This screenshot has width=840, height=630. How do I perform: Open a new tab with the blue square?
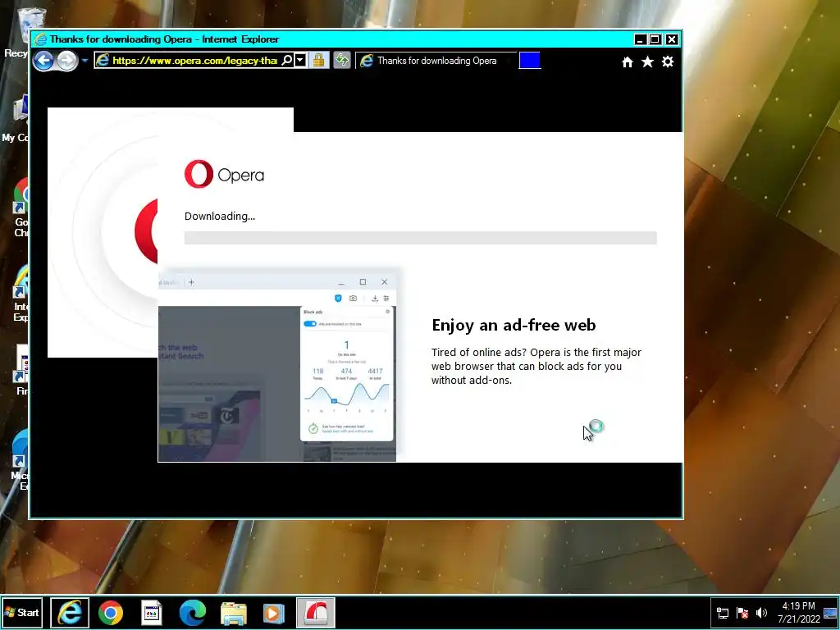(530, 61)
